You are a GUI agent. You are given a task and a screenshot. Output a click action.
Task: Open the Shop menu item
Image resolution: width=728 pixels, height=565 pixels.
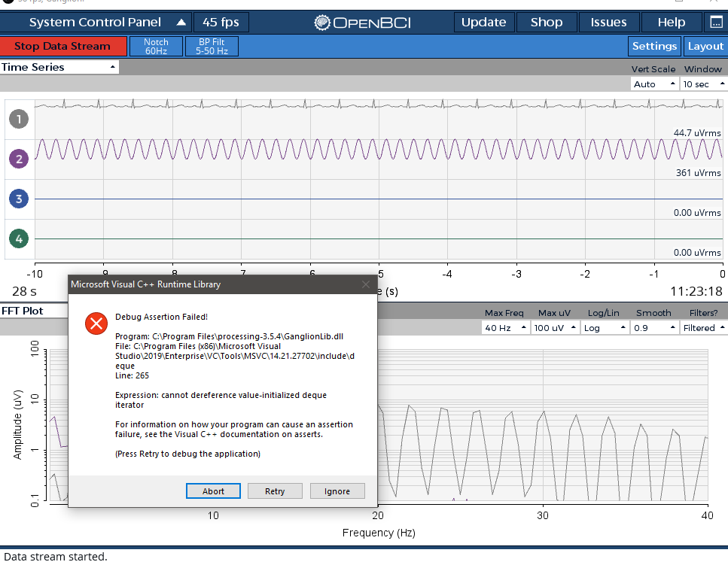[x=546, y=22]
